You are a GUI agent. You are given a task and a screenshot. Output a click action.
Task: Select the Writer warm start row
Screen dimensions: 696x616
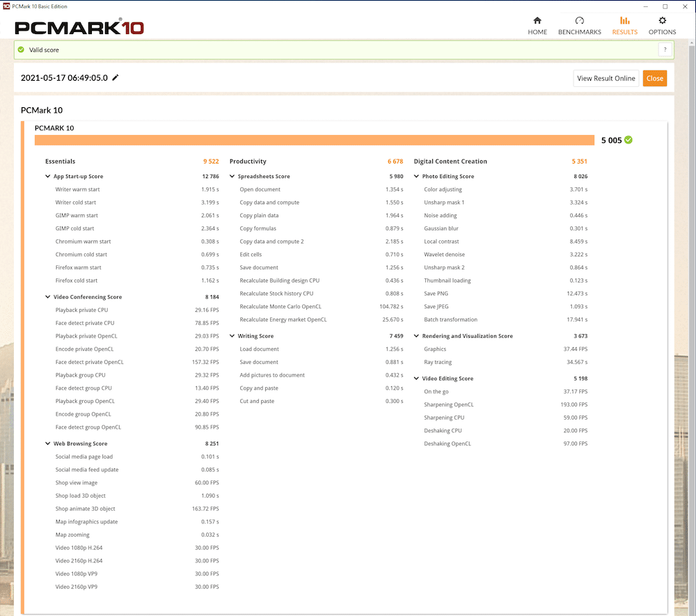(x=137, y=189)
